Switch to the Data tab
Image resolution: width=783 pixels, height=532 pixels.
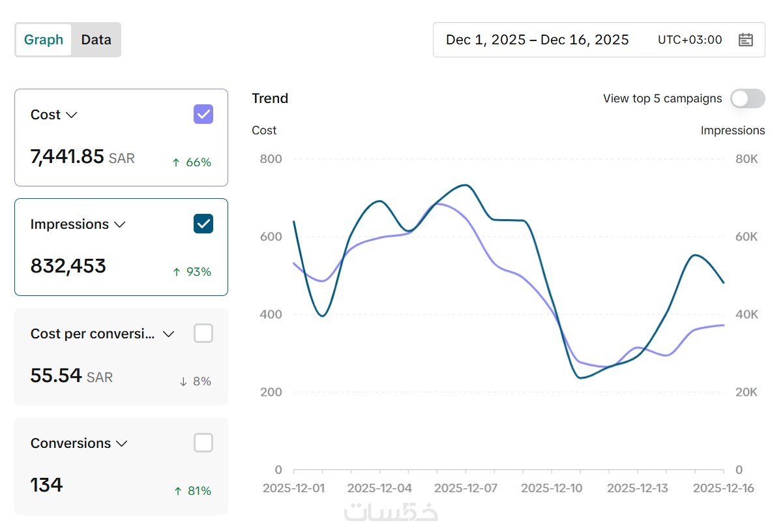click(96, 40)
